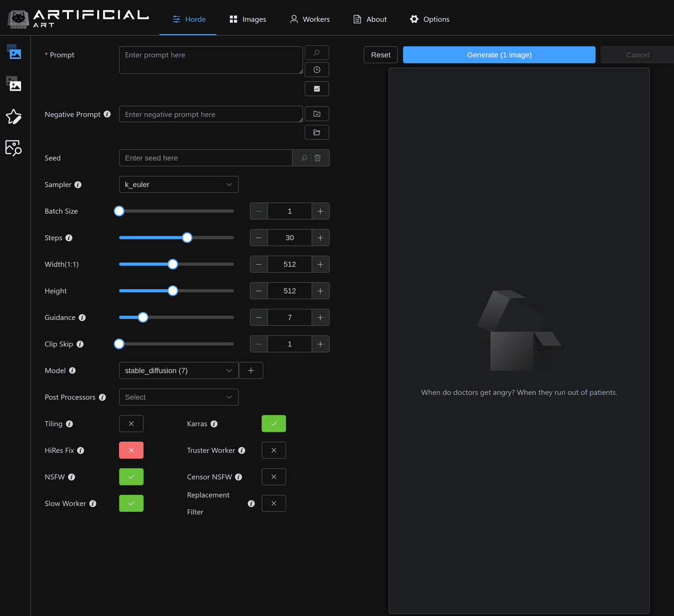Add another model with the plus button
Screen dimensions: 674x616
251,371
